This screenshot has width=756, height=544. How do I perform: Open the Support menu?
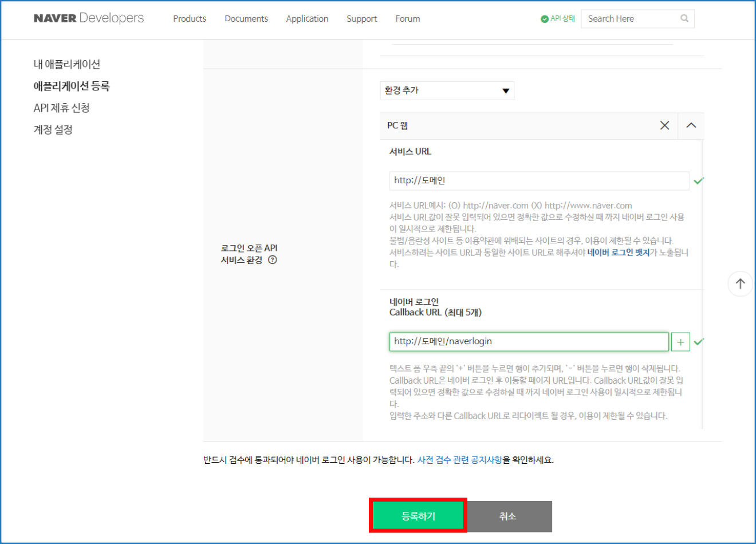(x=361, y=19)
